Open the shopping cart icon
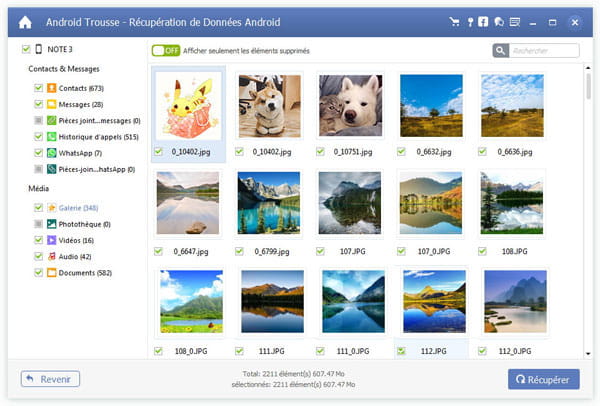 (x=454, y=22)
